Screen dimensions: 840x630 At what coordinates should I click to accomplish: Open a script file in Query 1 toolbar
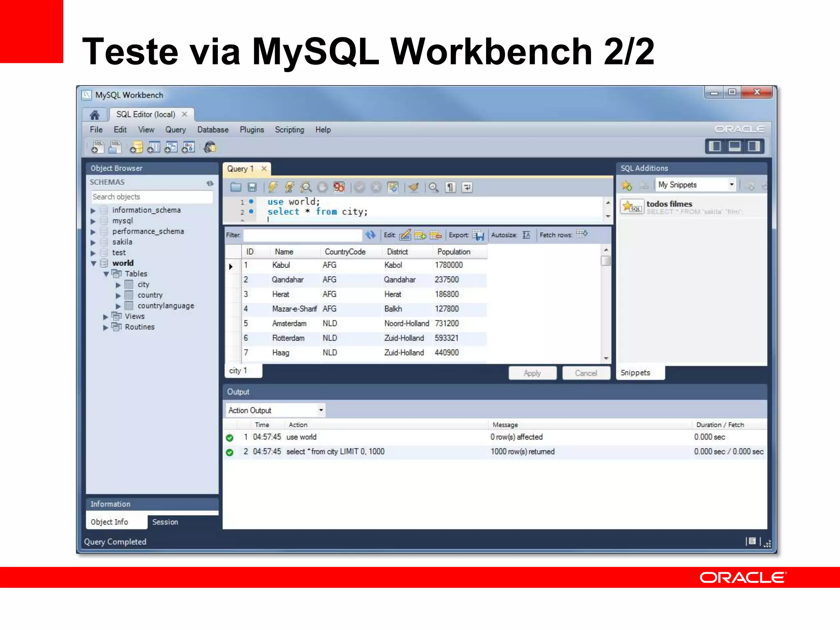click(235, 187)
